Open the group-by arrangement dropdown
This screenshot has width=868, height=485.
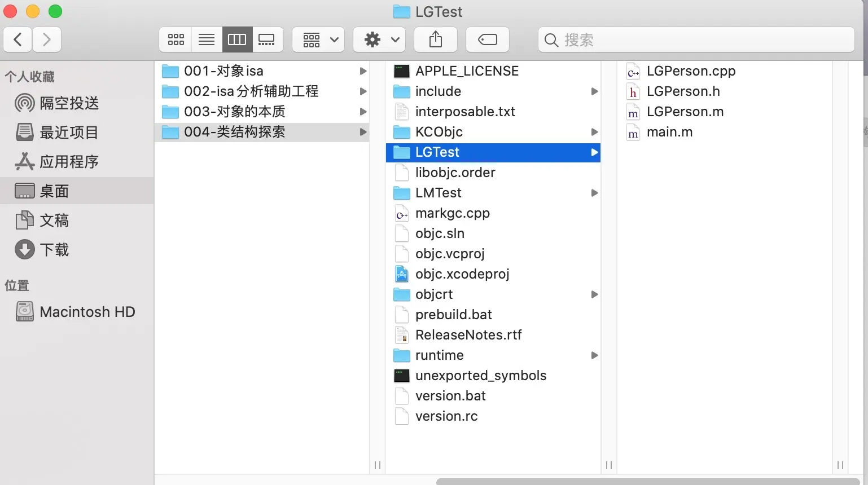[318, 39]
